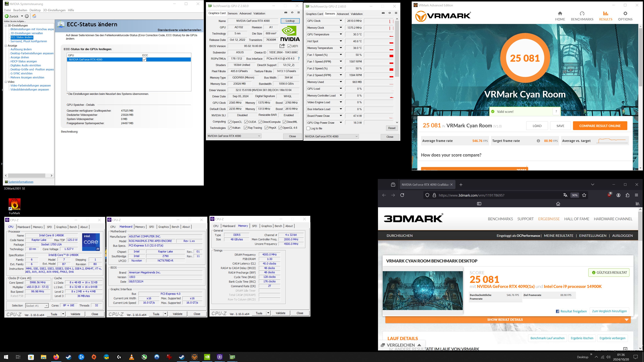Open Bearbeiten menu in NVIDIA Systemsteuerung
This screenshot has height=362, width=644.
(20, 10)
